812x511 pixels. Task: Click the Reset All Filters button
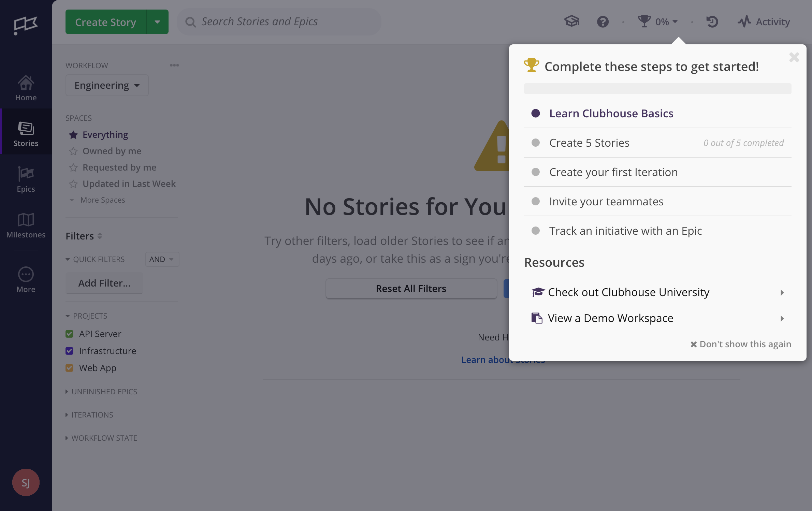coord(411,289)
